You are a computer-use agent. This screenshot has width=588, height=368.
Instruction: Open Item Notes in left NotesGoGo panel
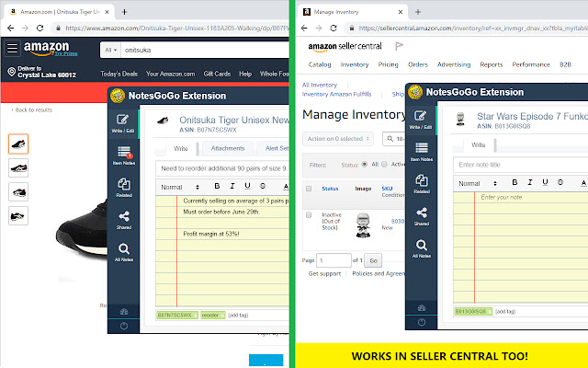(124, 155)
